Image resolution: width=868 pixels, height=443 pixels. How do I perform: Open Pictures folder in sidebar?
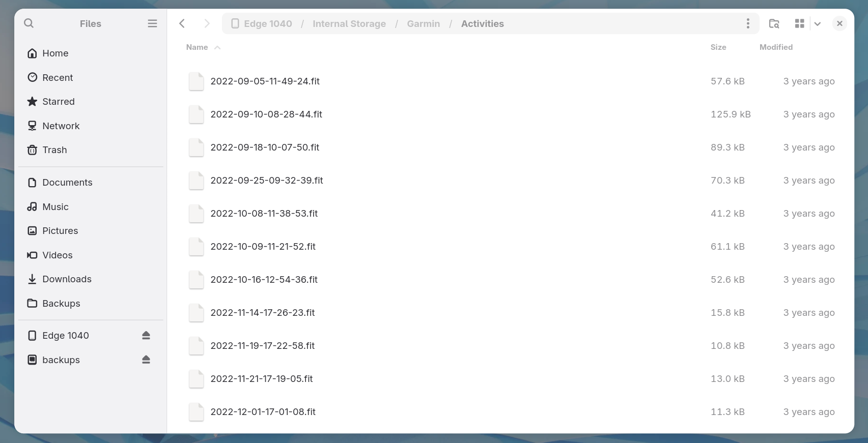91,231
